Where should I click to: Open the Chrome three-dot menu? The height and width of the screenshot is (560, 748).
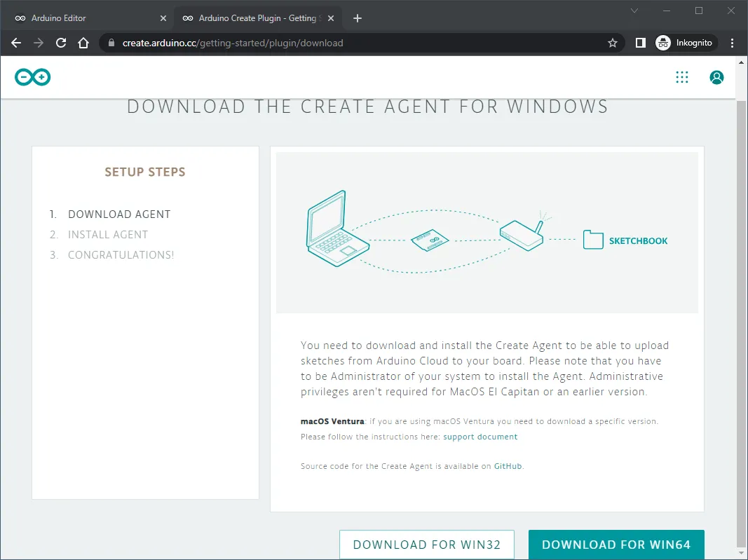[733, 43]
